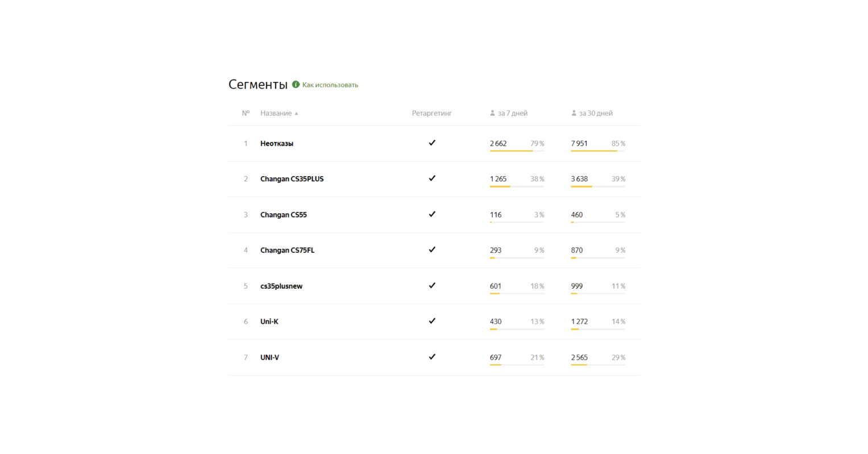This screenshot has height=454, width=868.
Task: Open the Changan CS35PLUS segment
Action: [x=292, y=179]
